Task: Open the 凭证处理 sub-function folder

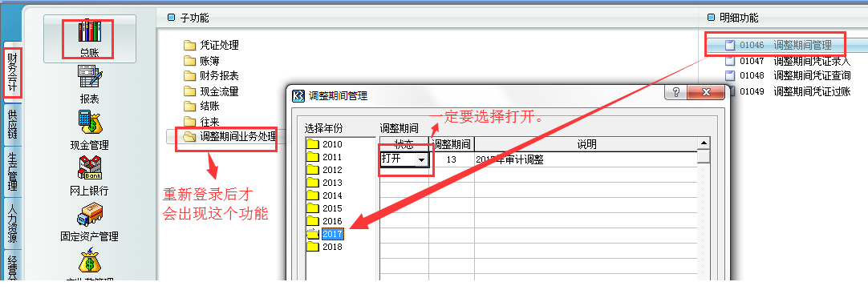Action: 212,46
